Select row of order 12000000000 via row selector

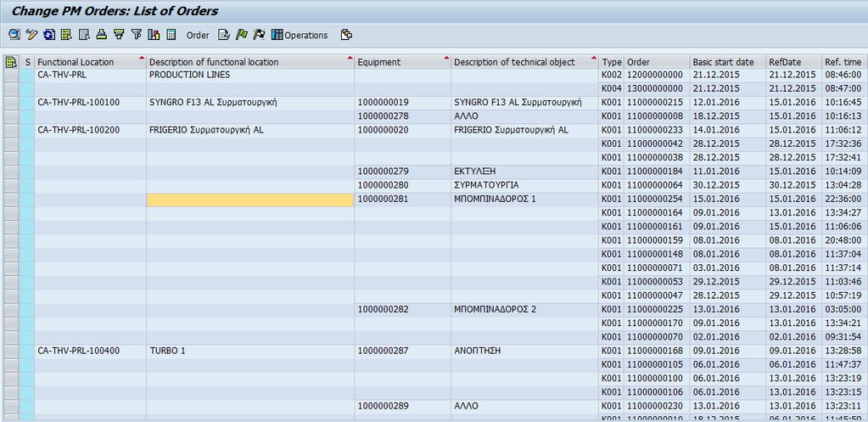(11, 75)
